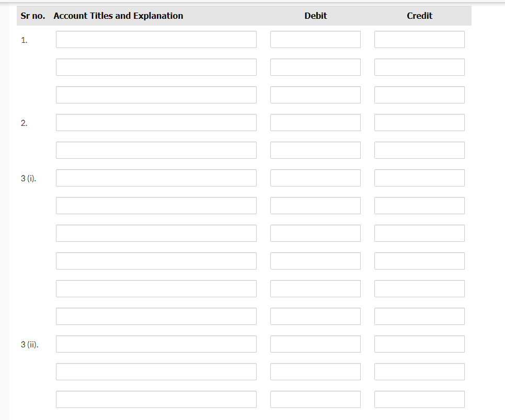Focus the last Credit field of 3 (ii)
This screenshot has width=505, height=420.
pyautogui.click(x=419, y=400)
